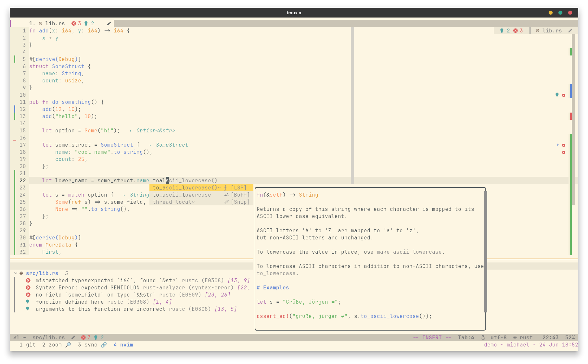Click the to_lowercase reference in the docs popup

[276, 273]
